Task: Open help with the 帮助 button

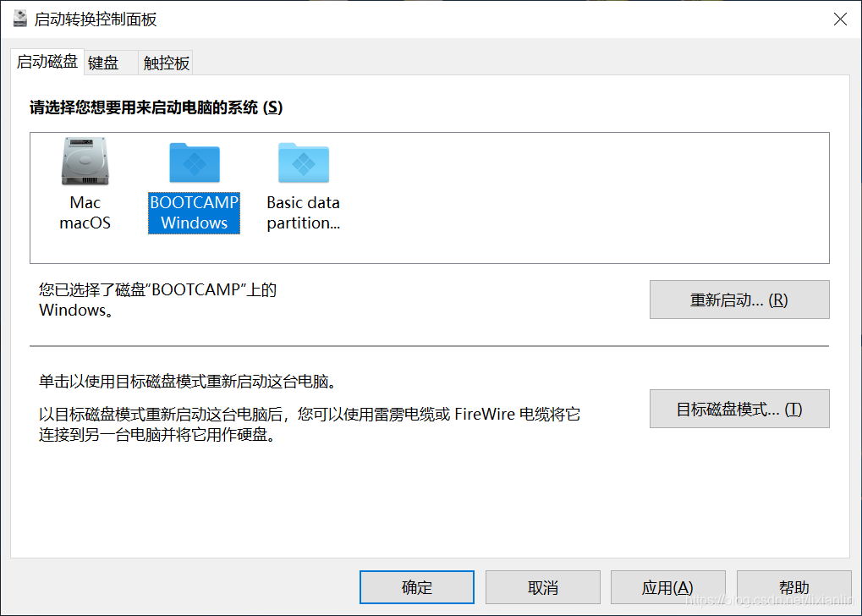Action: coord(793,587)
